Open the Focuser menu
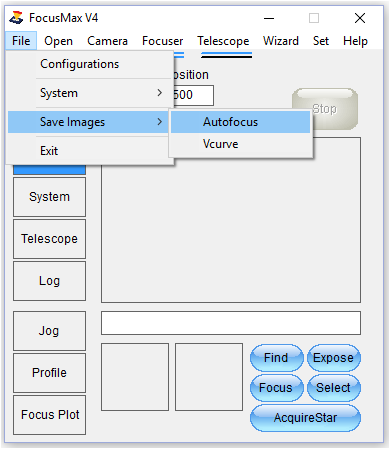Viewport: 390px width, 449px height. (162, 41)
